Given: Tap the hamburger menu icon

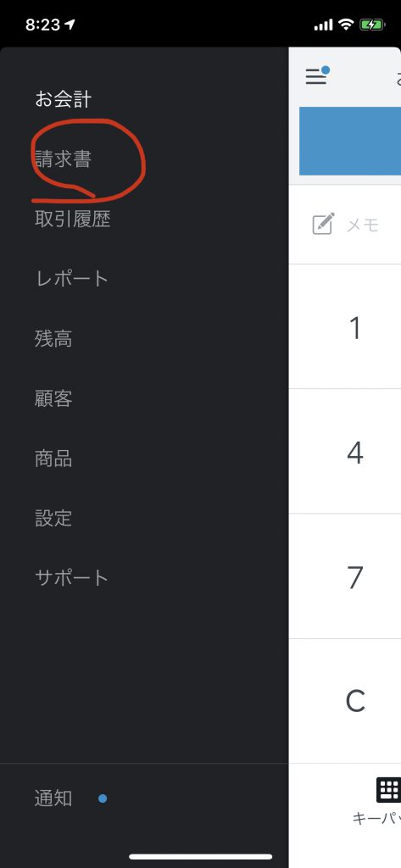Looking at the screenshot, I should pyautogui.click(x=317, y=75).
